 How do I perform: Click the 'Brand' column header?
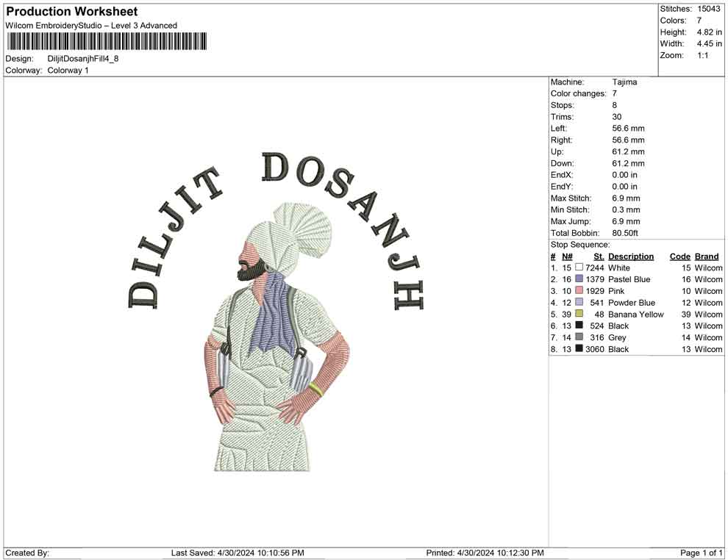(707, 256)
